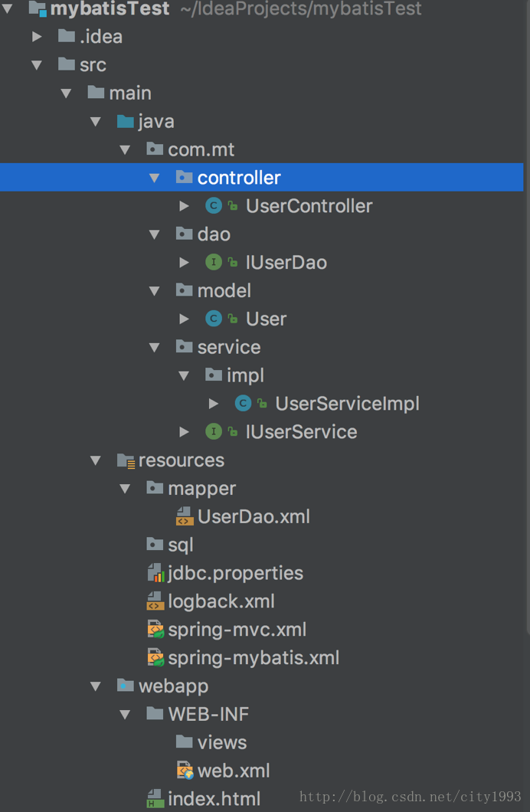
Task: Click the UserDao.xml file icon
Action: click(185, 516)
